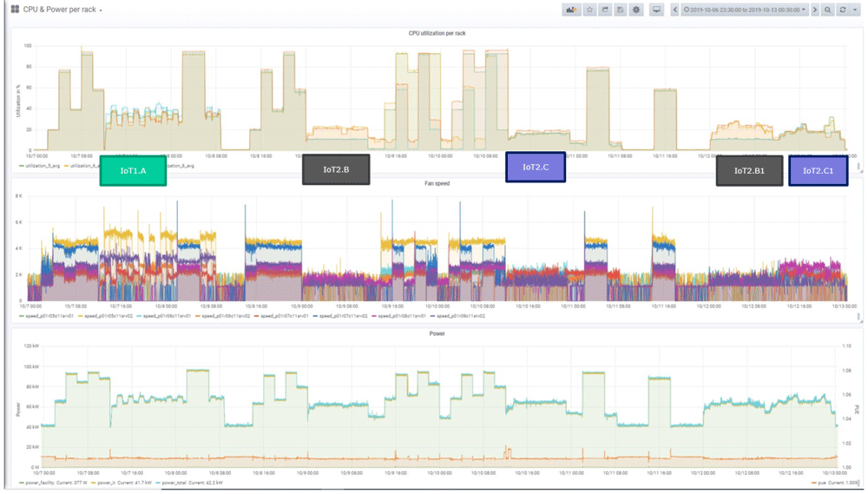Shift time range forward with right arrow
This screenshot has width=868, height=494.
(815, 10)
